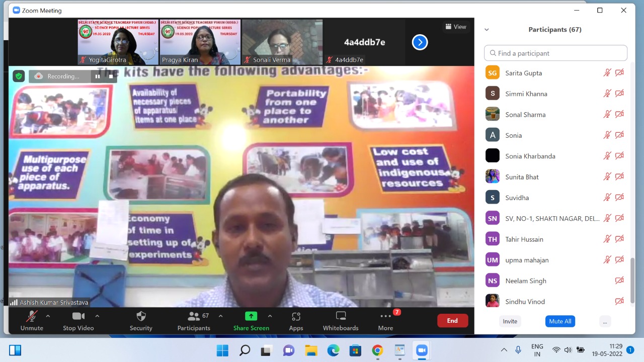Click Neelam Singh's video-off camera icon
The image size is (644, 362).
[x=619, y=281]
